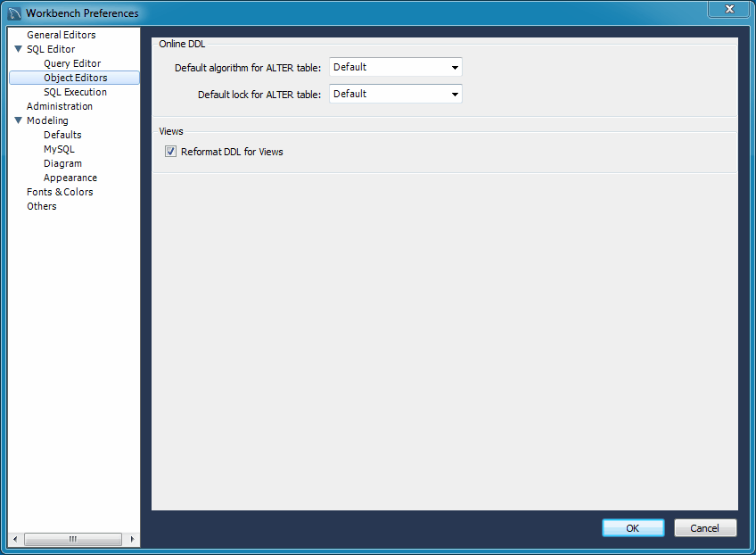Click 'Default lock for ALTER table:' label
Screen dimensions: 756x555
pos(259,95)
